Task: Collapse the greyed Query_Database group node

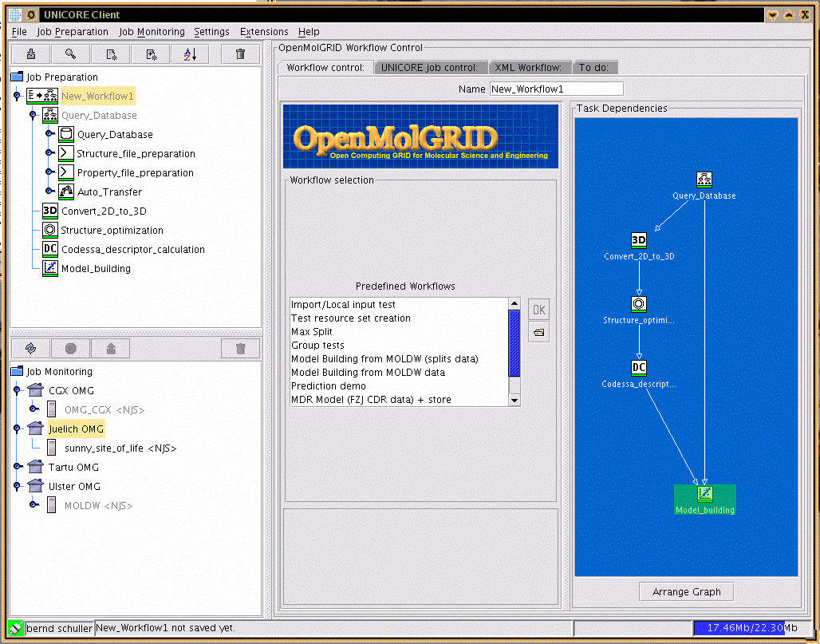Action: 33,115
